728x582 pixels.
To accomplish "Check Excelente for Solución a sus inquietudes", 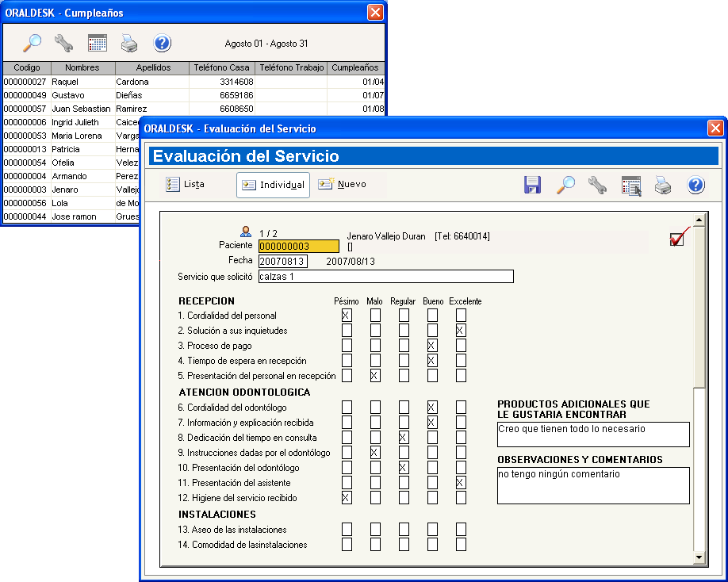I will point(461,331).
